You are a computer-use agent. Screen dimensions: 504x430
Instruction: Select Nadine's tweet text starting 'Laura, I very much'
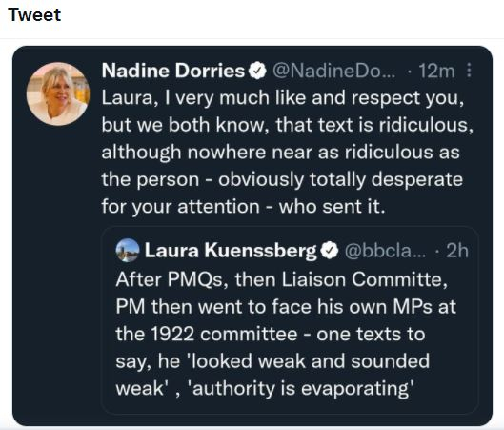click(288, 152)
